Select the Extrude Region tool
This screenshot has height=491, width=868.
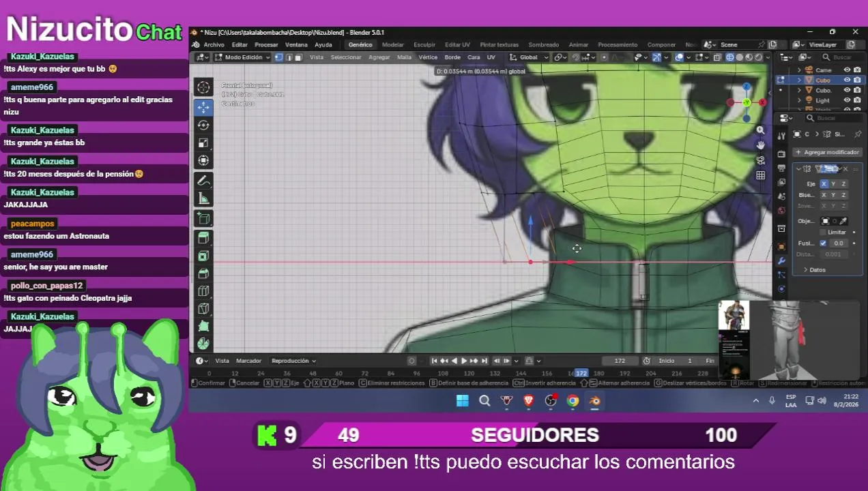pos(203,238)
